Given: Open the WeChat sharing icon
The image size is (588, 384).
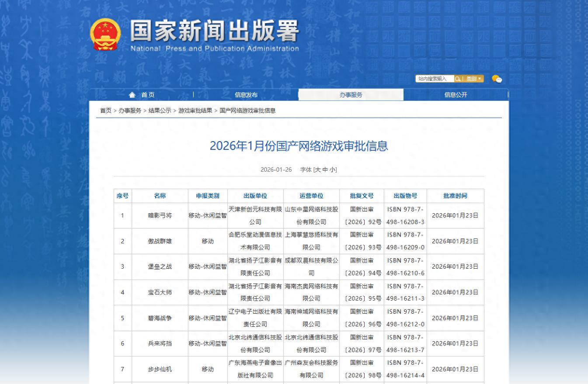Looking at the screenshot, I should pos(497,79).
